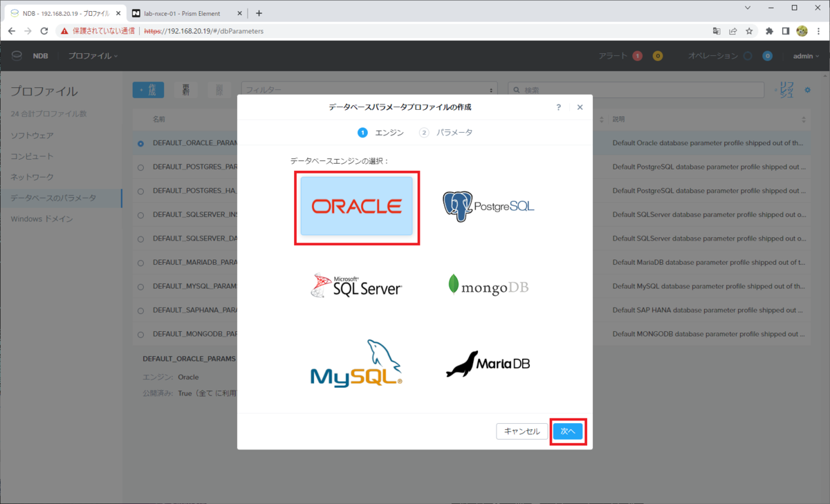The image size is (830, 504).
Task: Click the browser forward arrow
Action: pyautogui.click(x=28, y=31)
